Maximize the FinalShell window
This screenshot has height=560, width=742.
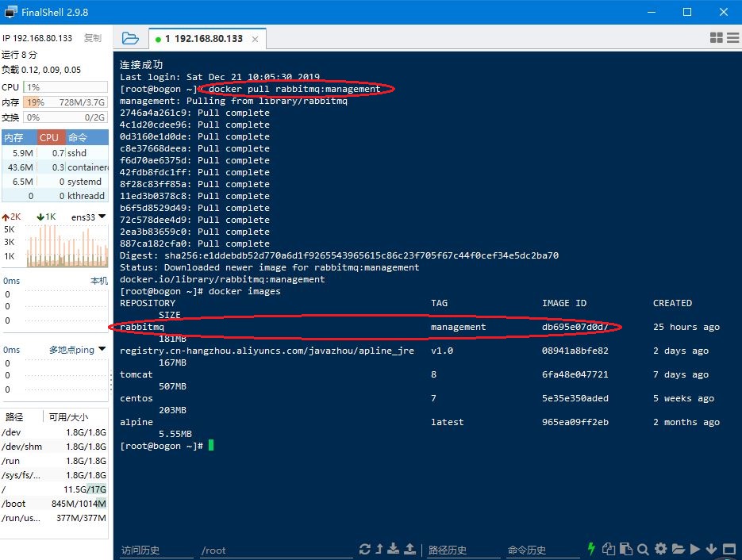[687, 12]
